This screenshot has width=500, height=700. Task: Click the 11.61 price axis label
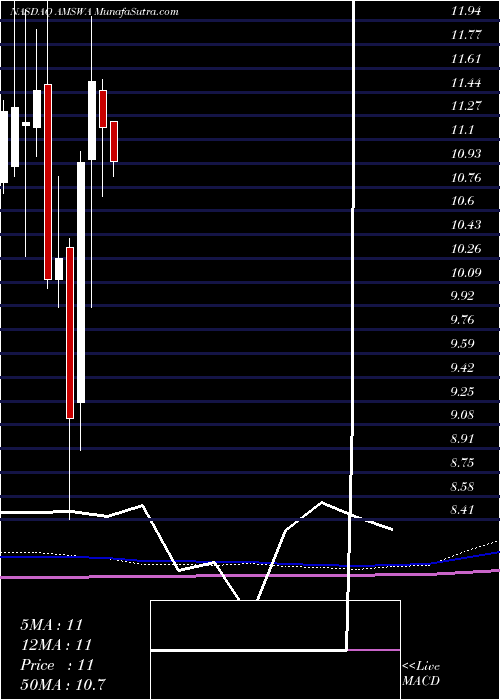click(x=466, y=59)
